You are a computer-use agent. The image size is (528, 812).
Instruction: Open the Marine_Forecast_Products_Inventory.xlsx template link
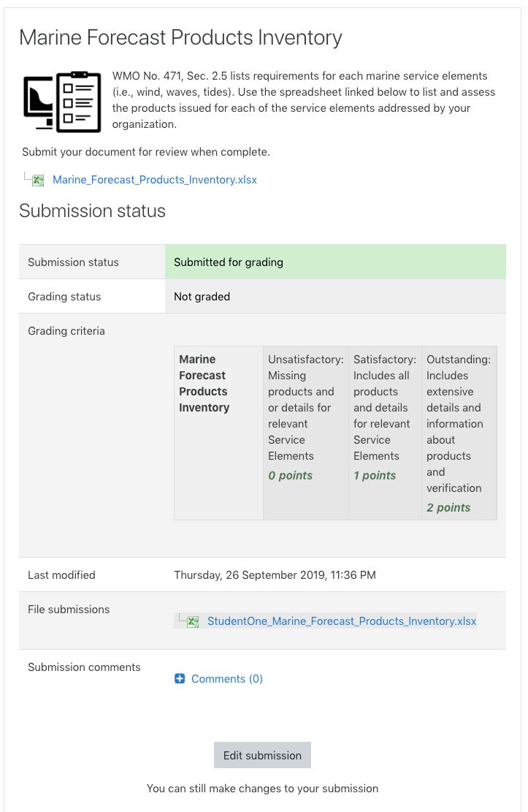click(155, 180)
